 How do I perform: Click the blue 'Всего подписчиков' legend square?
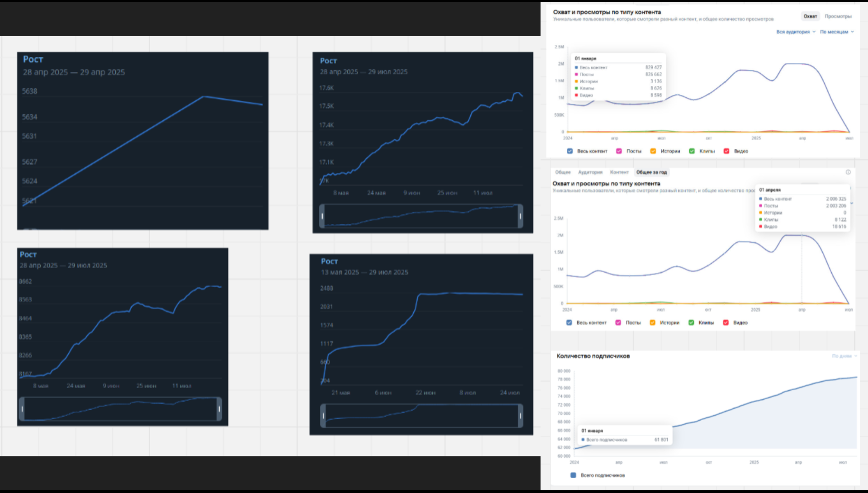tap(573, 475)
